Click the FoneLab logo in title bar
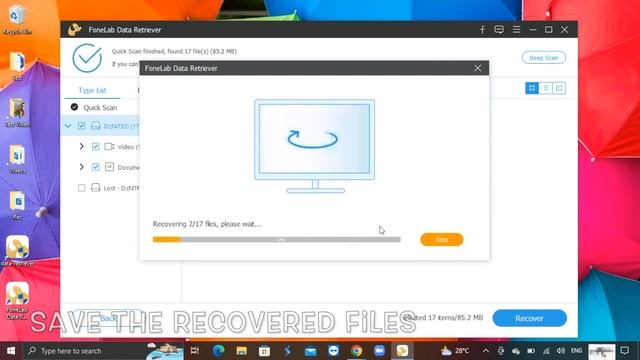Viewport: 640px width, 360px height. tap(74, 30)
